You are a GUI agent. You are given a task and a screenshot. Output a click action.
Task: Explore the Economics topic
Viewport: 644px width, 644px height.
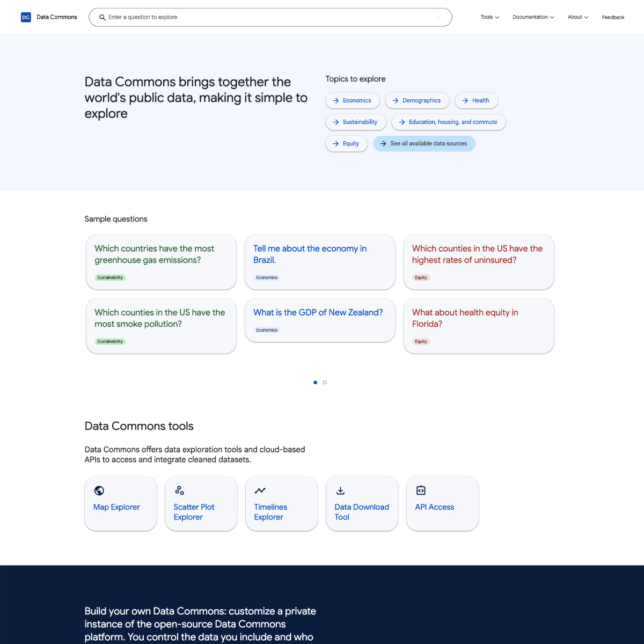click(x=353, y=100)
